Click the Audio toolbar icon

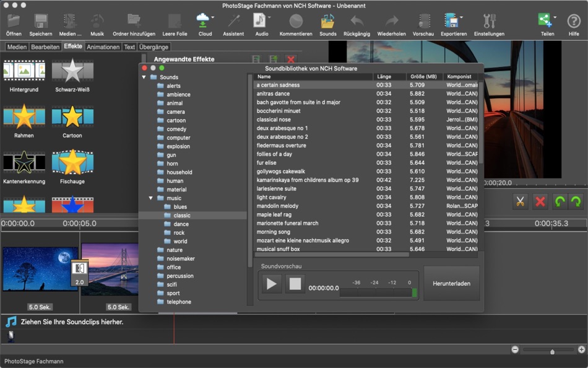click(x=259, y=20)
